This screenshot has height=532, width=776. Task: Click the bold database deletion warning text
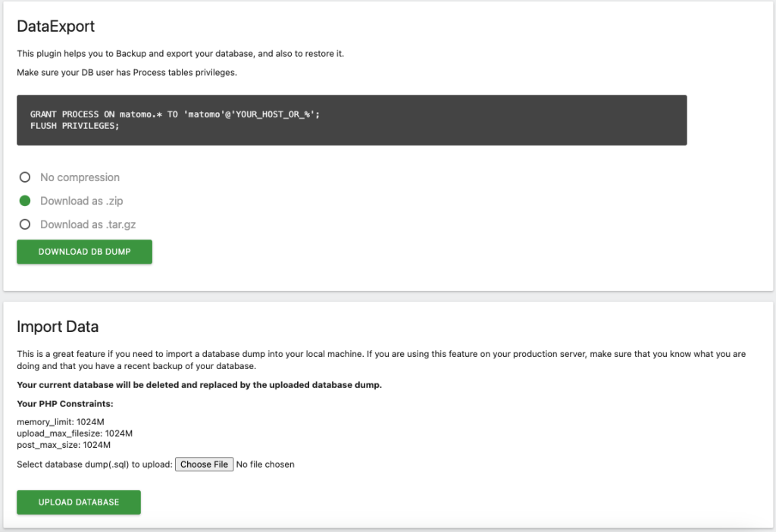click(x=199, y=385)
